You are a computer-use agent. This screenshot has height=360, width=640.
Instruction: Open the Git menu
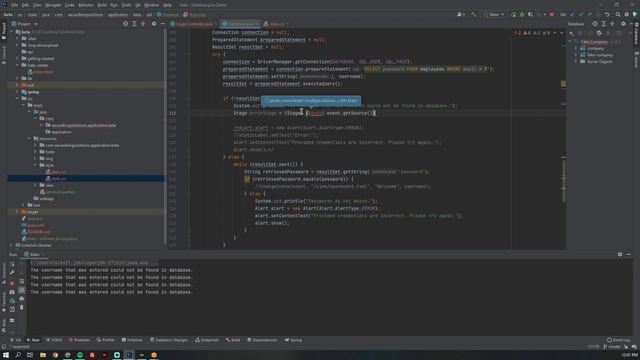click(138, 5)
